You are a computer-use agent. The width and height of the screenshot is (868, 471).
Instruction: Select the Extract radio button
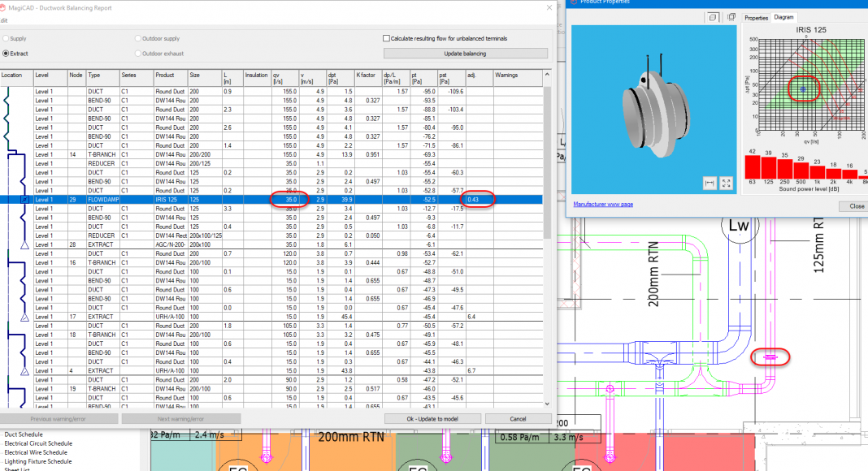tap(7, 54)
